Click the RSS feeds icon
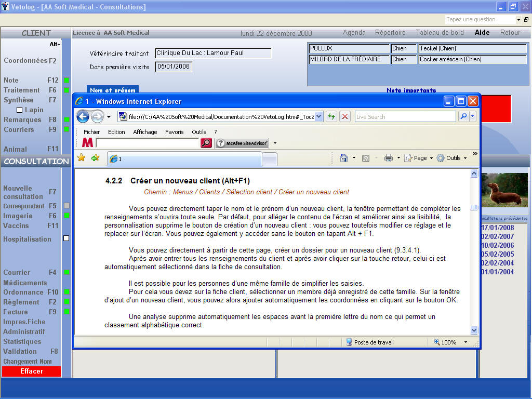This screenshot has width=532, height=399. click(366, 158)
